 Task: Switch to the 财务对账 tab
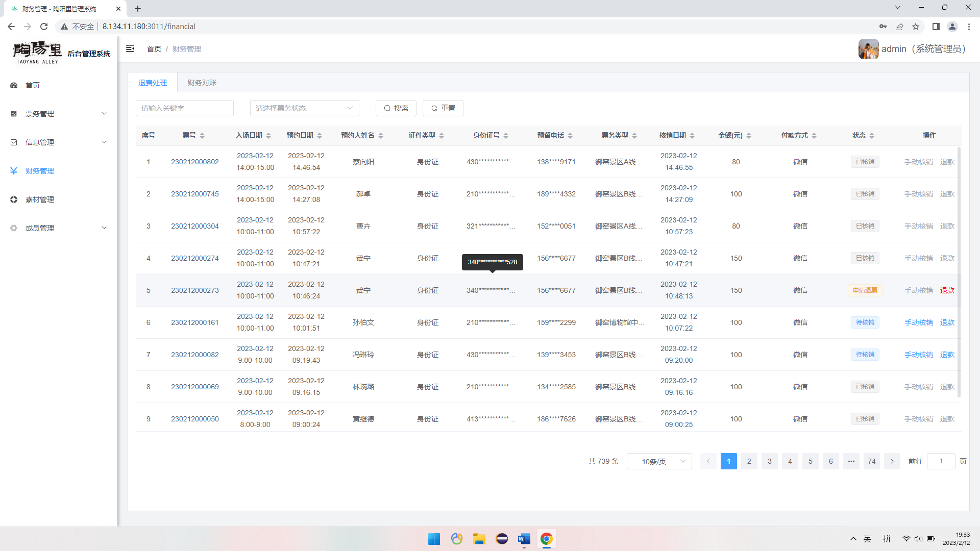[202, 83]
